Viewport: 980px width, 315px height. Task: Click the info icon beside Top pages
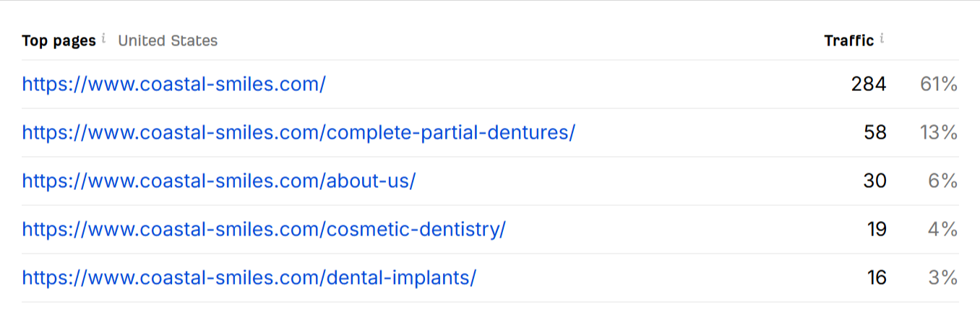[104, 39]
